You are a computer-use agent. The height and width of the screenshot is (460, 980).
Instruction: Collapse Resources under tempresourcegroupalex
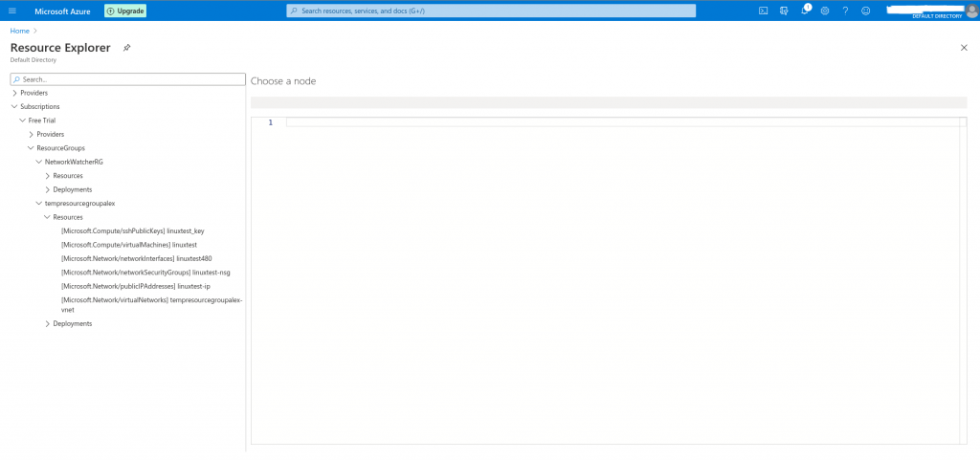click(48, 217)
